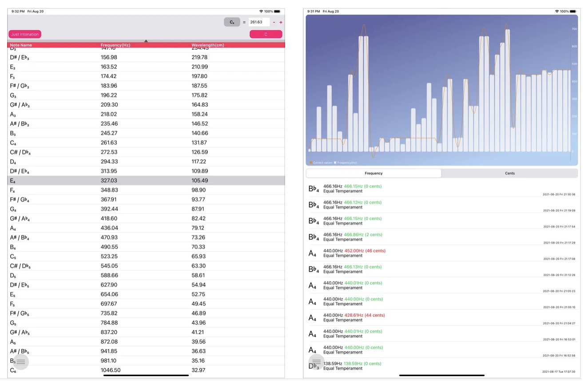588x381 pixels.
Task: Open the pink C key selector
Action: [x=266, y=34]
